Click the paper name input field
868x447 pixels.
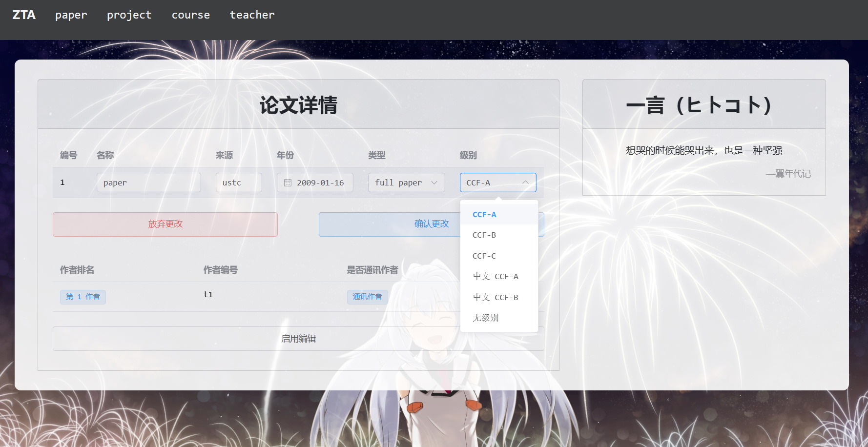click(x=149, y=183)
